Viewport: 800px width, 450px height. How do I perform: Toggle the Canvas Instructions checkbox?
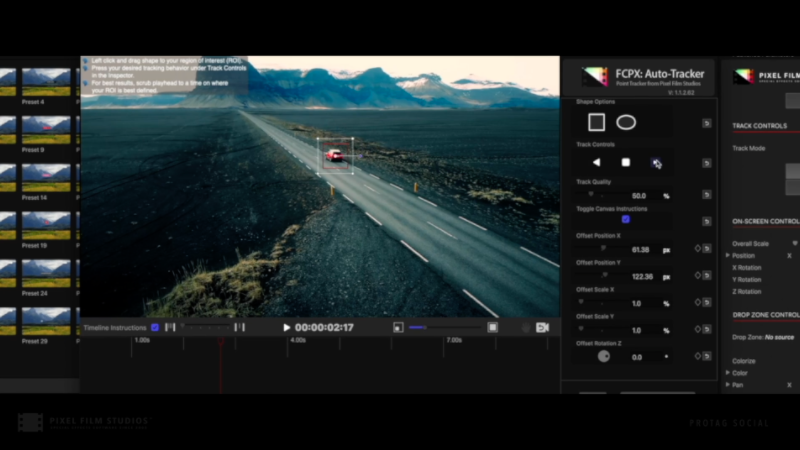click(x=626, y=219)
